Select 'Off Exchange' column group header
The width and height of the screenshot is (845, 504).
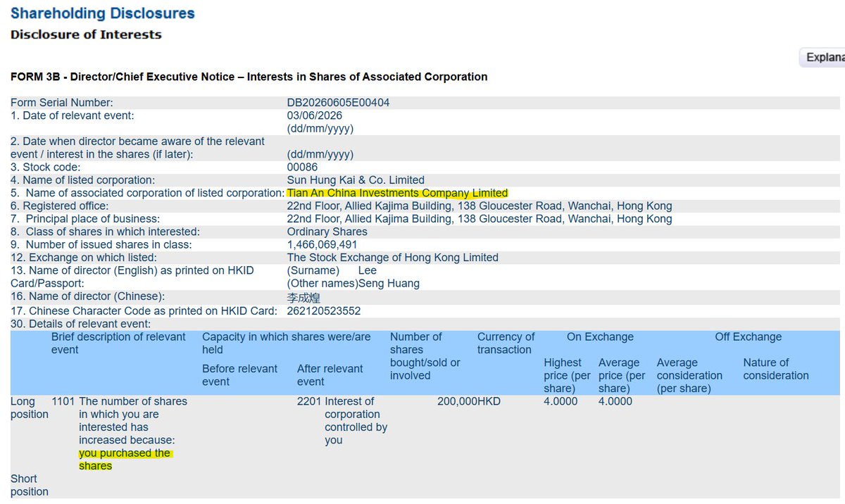(x=748, y=337)
